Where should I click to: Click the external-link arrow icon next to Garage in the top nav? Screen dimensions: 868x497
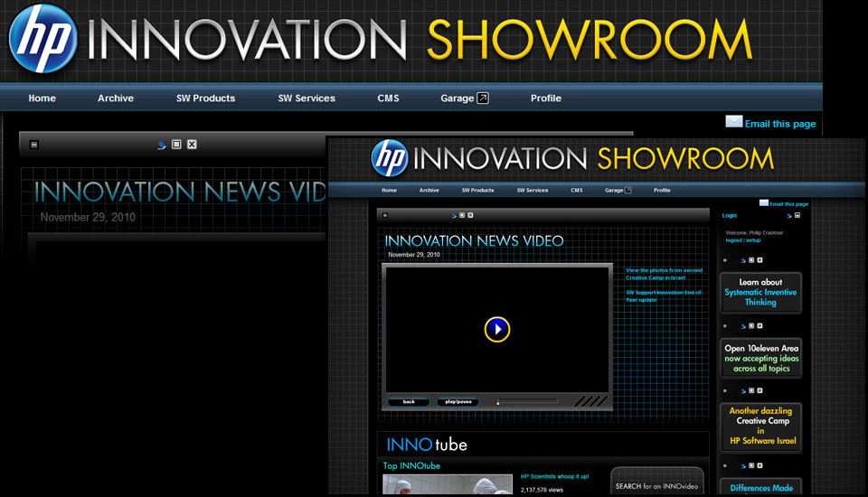(x=482, y=98)
